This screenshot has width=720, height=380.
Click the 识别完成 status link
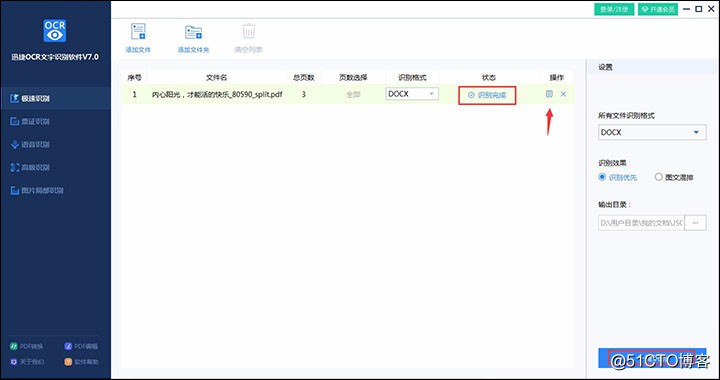point(487,95)
